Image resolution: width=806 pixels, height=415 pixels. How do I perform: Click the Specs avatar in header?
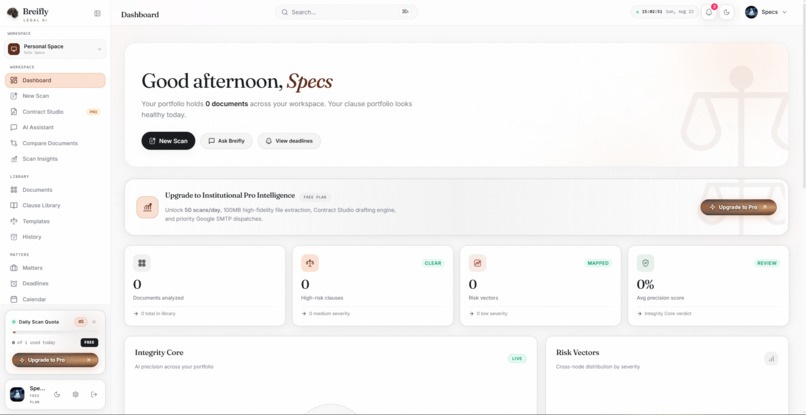(751, 12)
